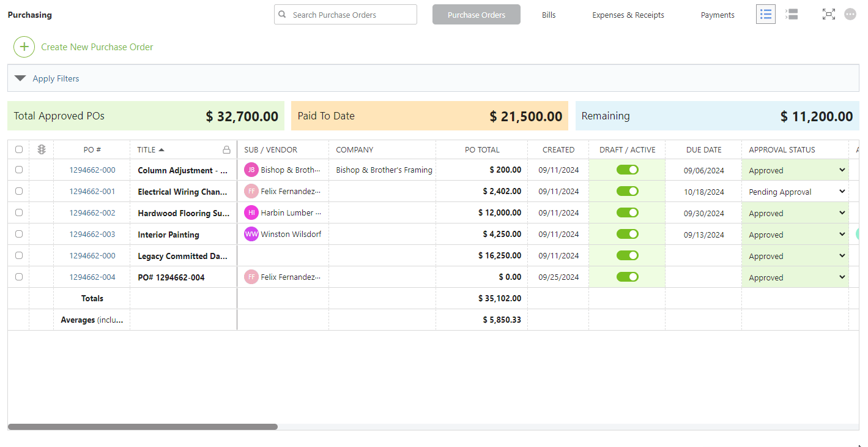868x447 pixels.
Task: Click FF avatar in PO# 1294662-004 row
Action: pyautogui.click(x=251, y=277)
